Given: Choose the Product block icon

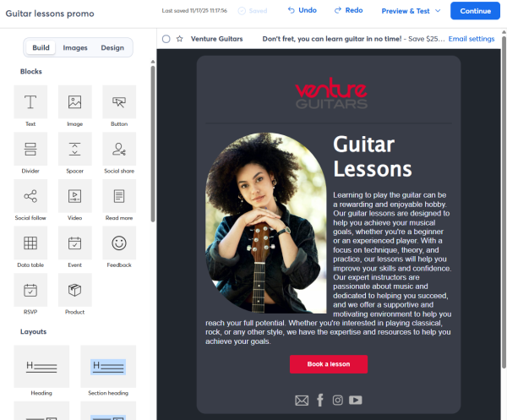Looking at the screenshot, I should (x=74, y=290).
